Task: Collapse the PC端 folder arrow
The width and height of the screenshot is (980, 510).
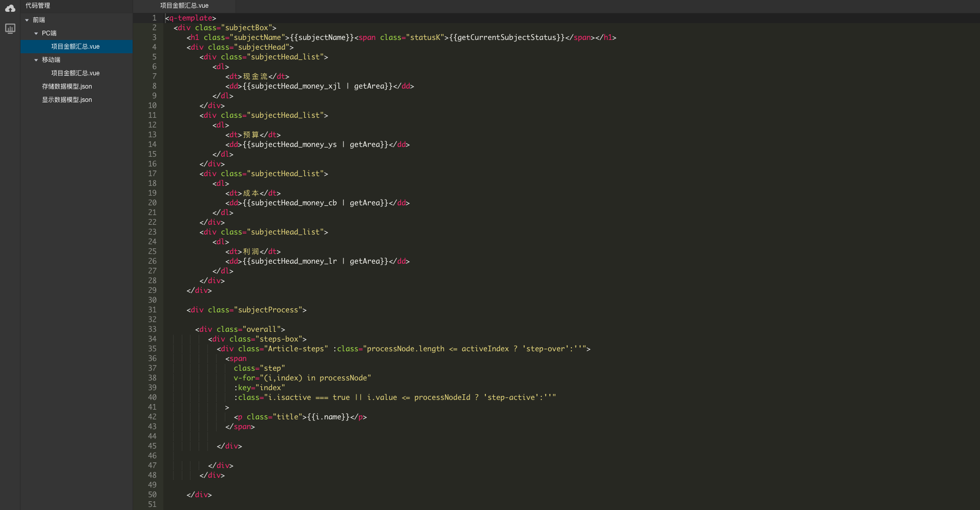Action: (36, 33)
